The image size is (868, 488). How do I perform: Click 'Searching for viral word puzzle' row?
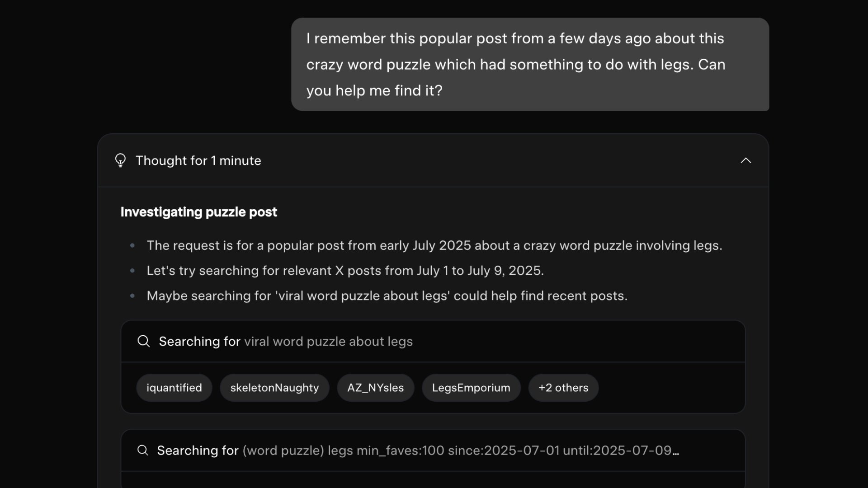(x=433, y=341)
